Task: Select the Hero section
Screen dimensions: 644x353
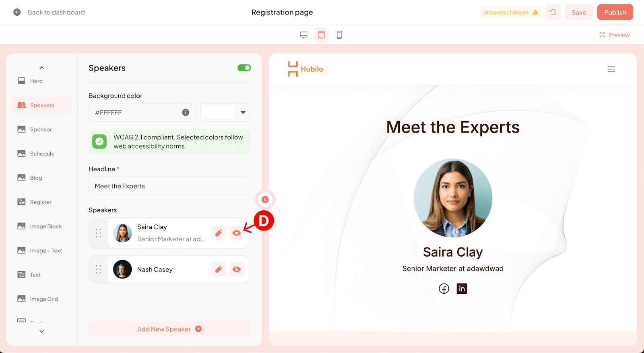Action: click(x=41, y=81)
